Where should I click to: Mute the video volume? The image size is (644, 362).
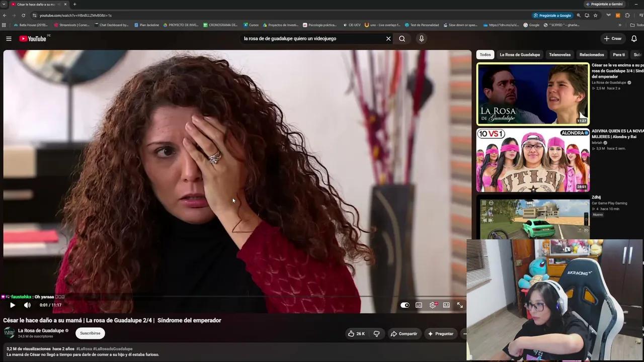[27, 305]
